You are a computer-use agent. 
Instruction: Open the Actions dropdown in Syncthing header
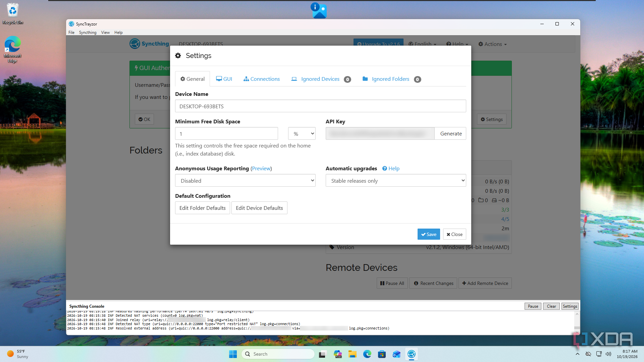pos(492,44)
